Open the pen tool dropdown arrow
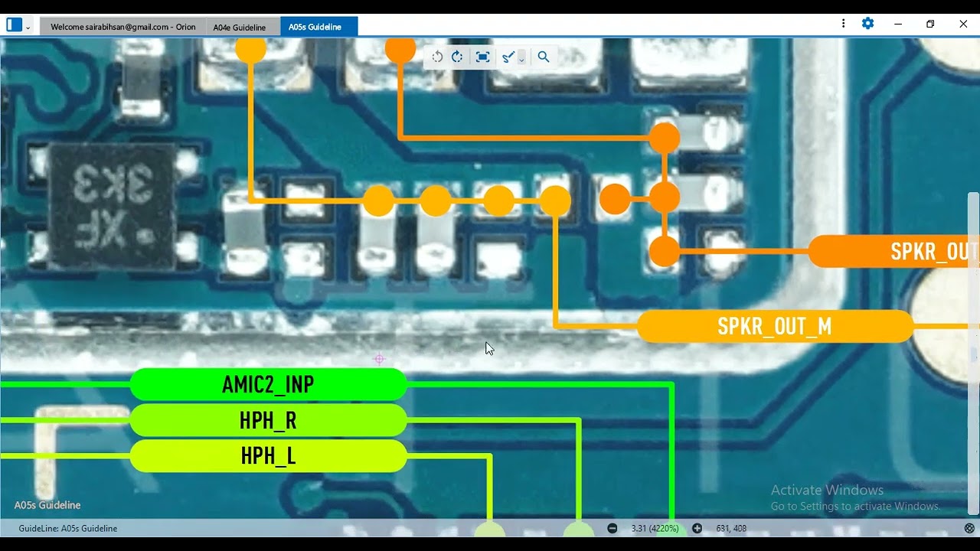The width and height of the screenshot is (980, 551). (521, 58)
